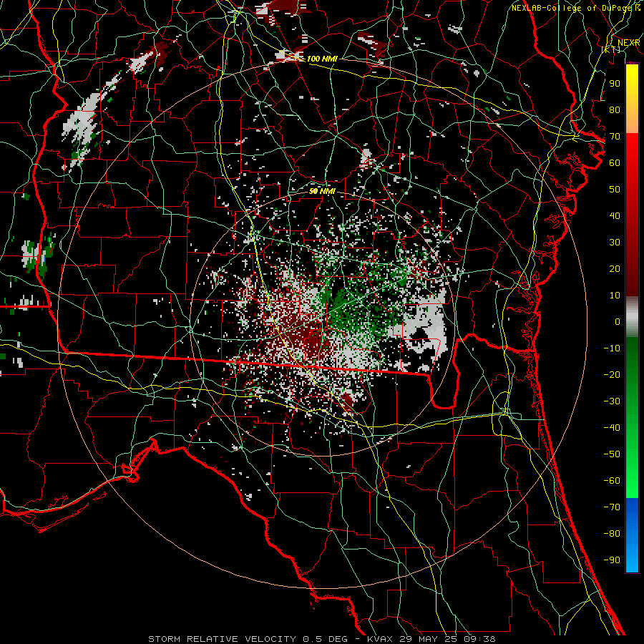Click the 90 value on velocity scale
644x644 pixels.
(615, 84)
